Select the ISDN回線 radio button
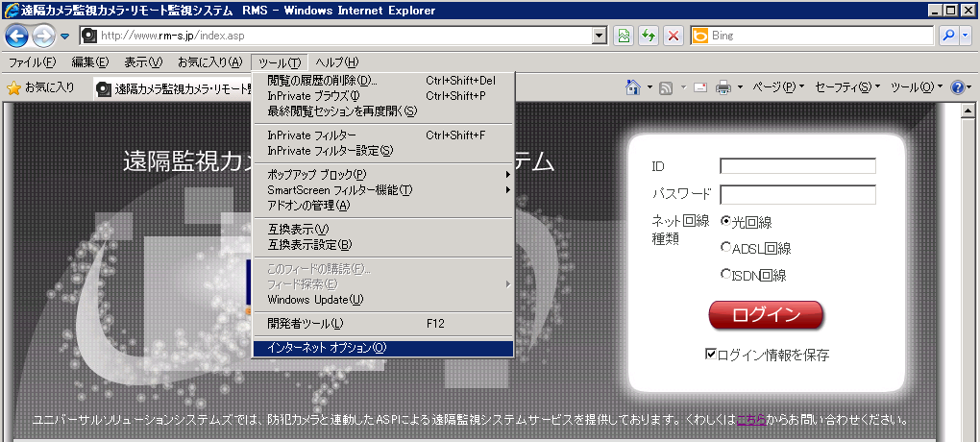 coord(725,274)
